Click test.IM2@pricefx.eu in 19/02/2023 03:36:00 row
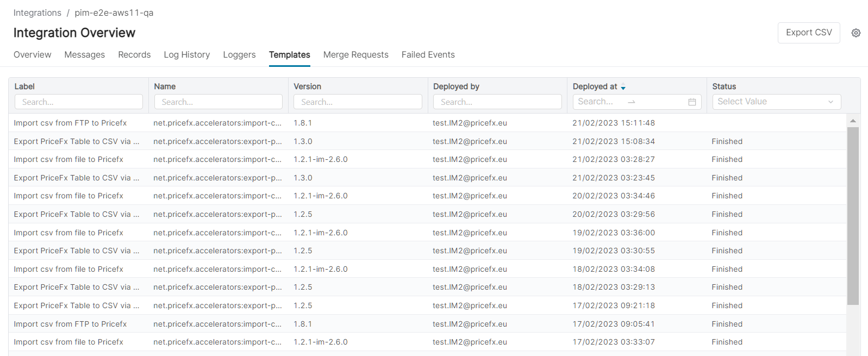This screenshot has height=356, width=868. (x=470, y=233)
